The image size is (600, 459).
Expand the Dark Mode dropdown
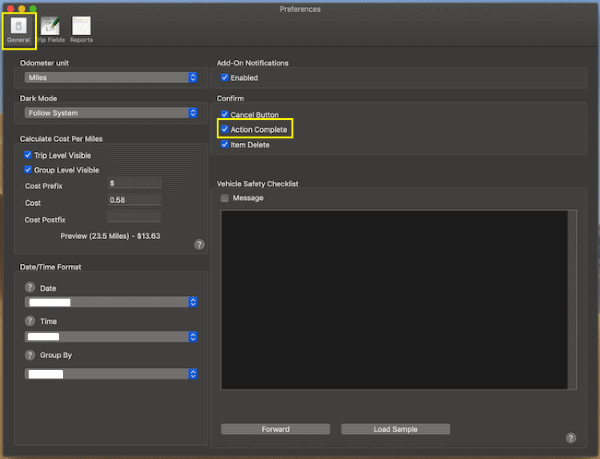[x=110, y=113]
